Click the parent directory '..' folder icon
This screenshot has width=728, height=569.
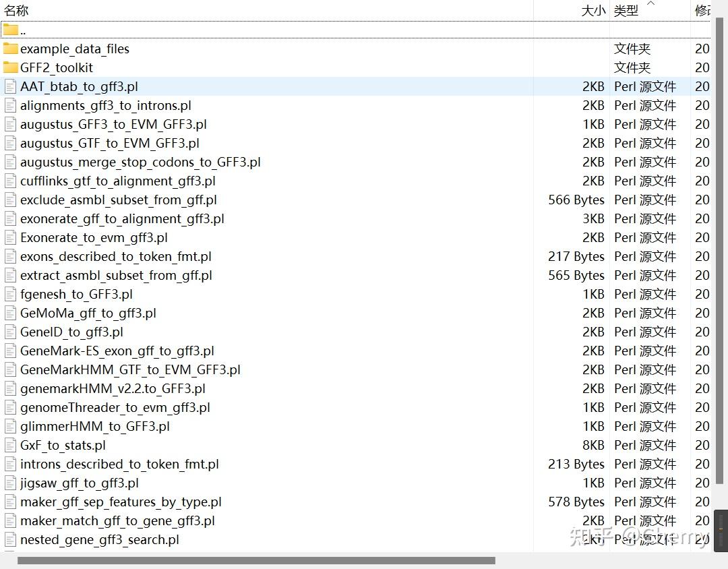tap(11, 29)
